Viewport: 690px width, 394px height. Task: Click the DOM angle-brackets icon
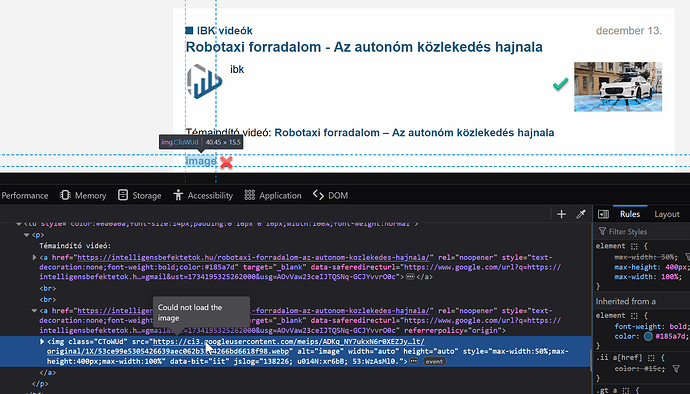point(318,195)
